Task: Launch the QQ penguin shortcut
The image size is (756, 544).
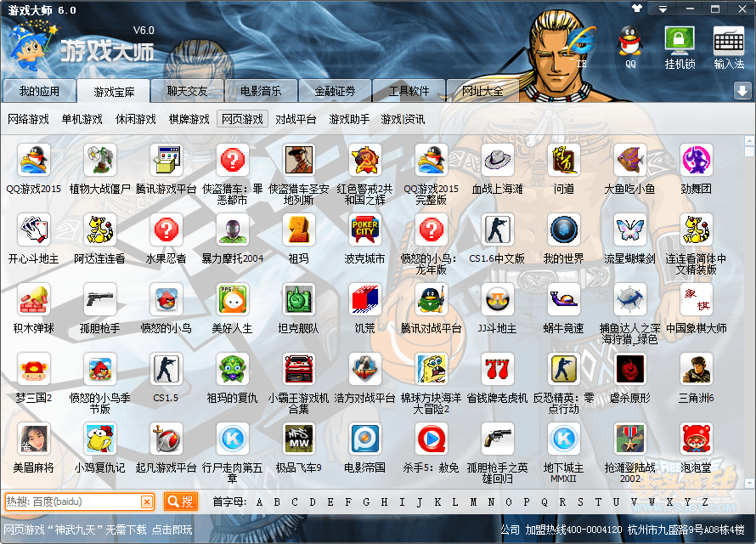Action: pos(630,46)
